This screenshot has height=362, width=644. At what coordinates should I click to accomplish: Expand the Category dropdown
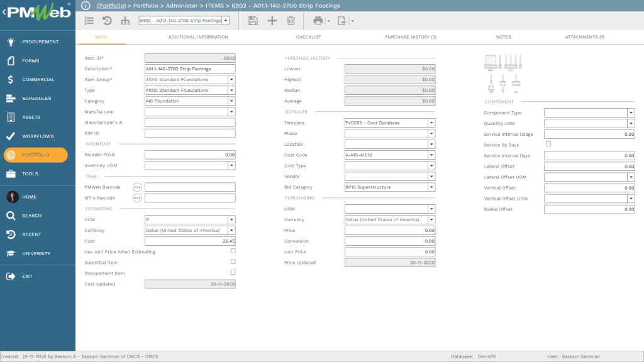point(231,101)
